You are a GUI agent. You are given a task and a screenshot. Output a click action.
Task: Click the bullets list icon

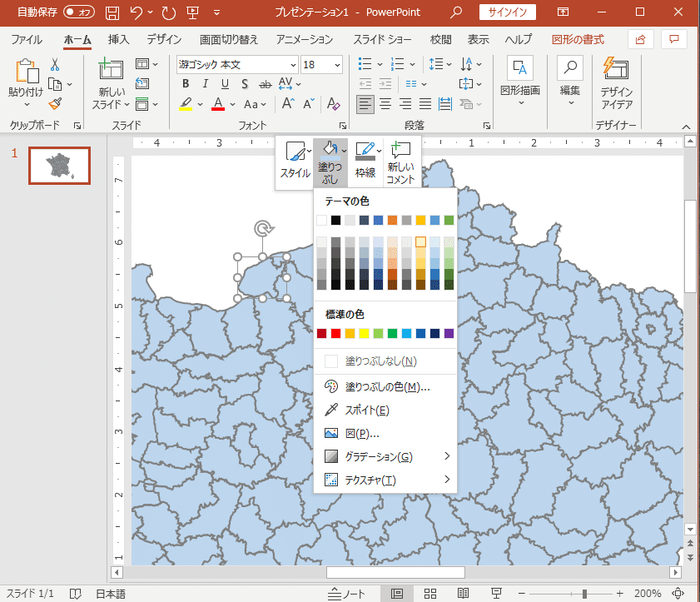pyautogui.click(x=365, y=64)
